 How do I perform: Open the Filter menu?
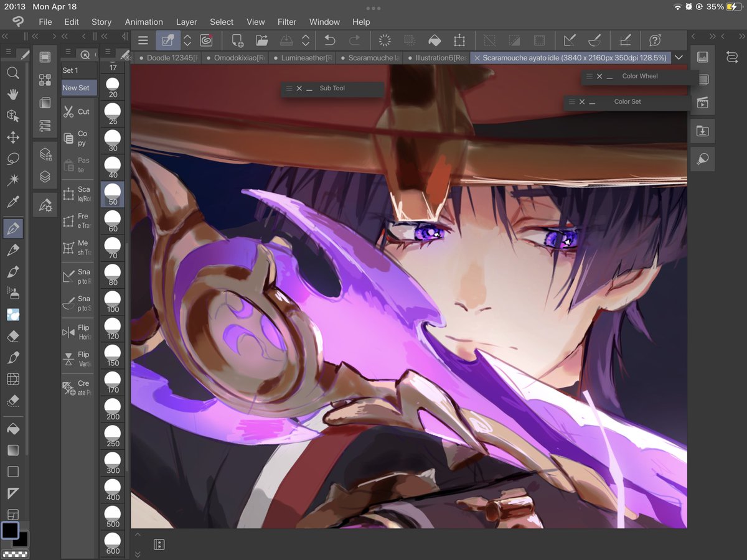coord(287,22)
